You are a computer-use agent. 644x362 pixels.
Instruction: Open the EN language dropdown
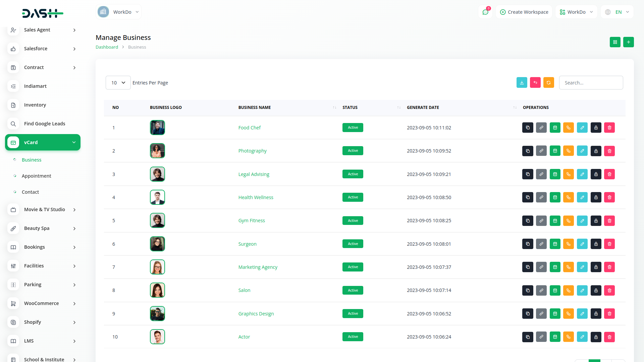point(617,12)
